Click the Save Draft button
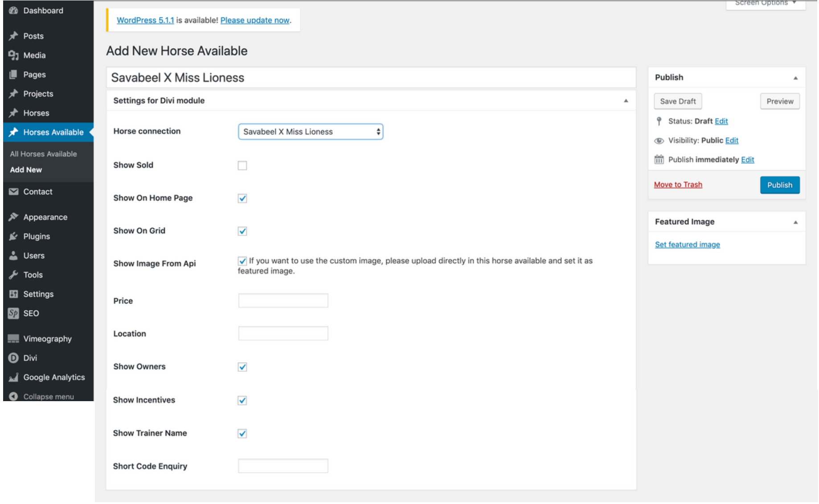Screen dimensions: 819x504 678,102
